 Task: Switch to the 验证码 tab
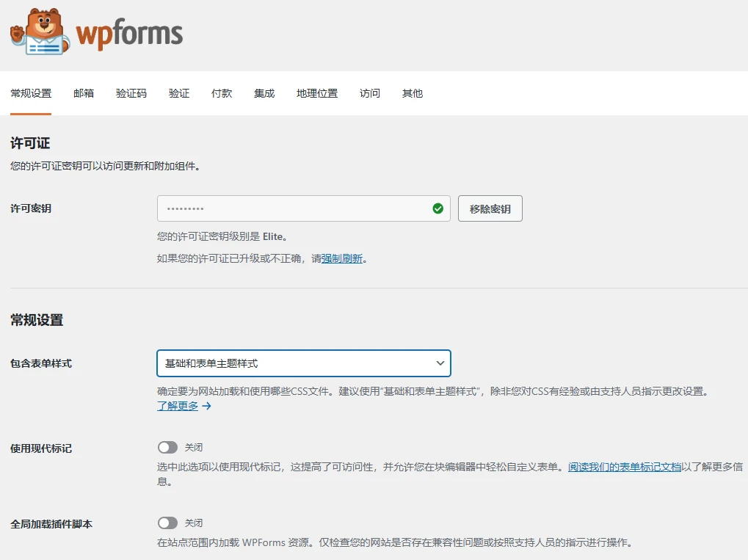coord(131,93)
